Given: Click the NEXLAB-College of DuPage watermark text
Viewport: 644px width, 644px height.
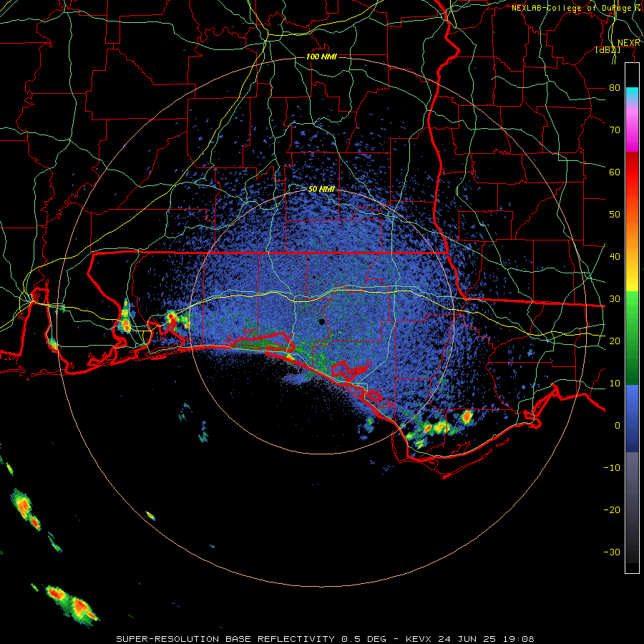Looking at the screenshot, I should [577, 8].
